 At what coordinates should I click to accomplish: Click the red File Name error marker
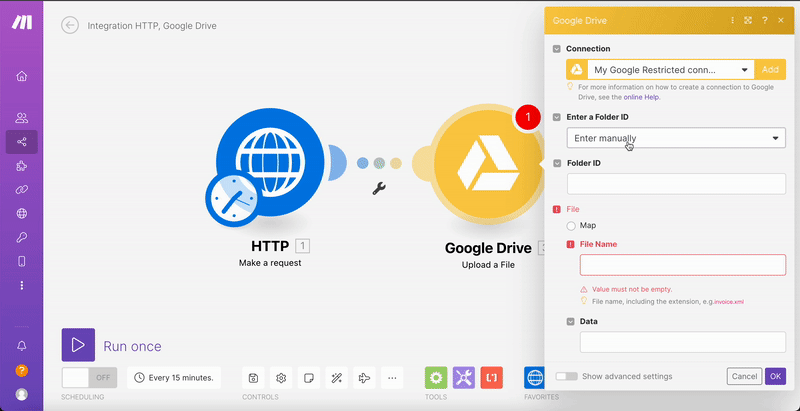click(x=570, y=244)
